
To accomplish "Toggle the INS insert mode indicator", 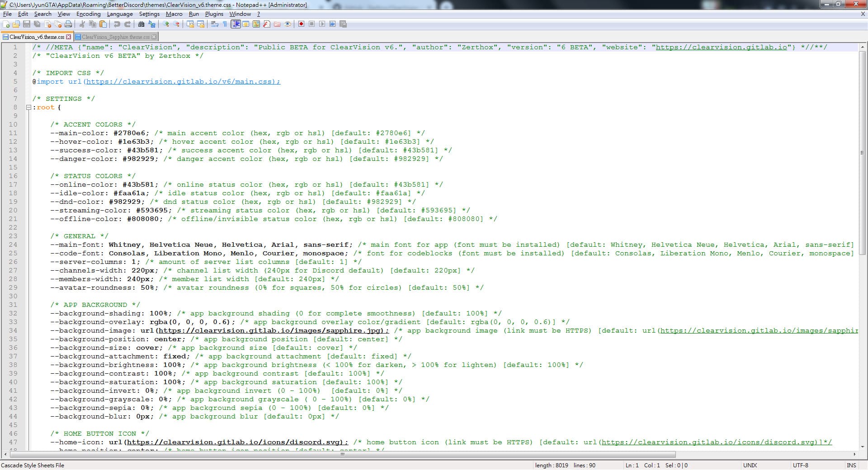I will coord(852,465).
